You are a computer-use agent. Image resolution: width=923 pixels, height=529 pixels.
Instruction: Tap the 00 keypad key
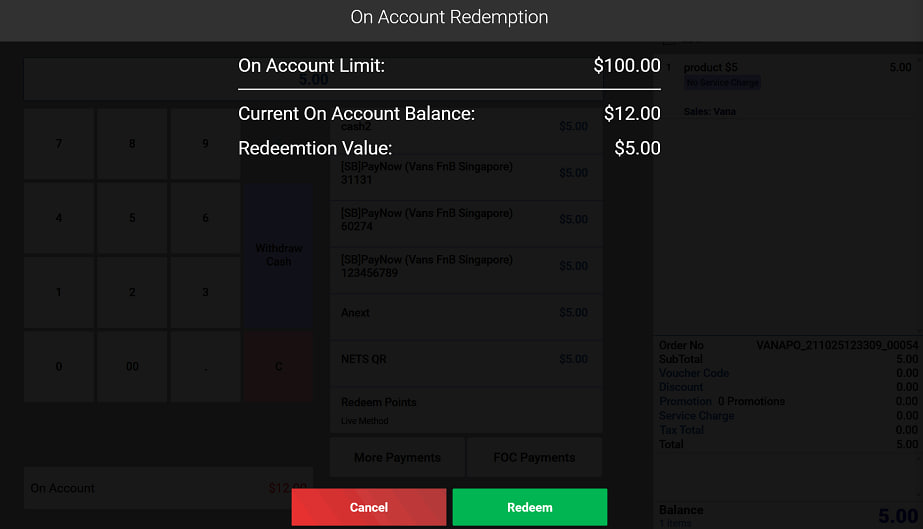point(132,367)
